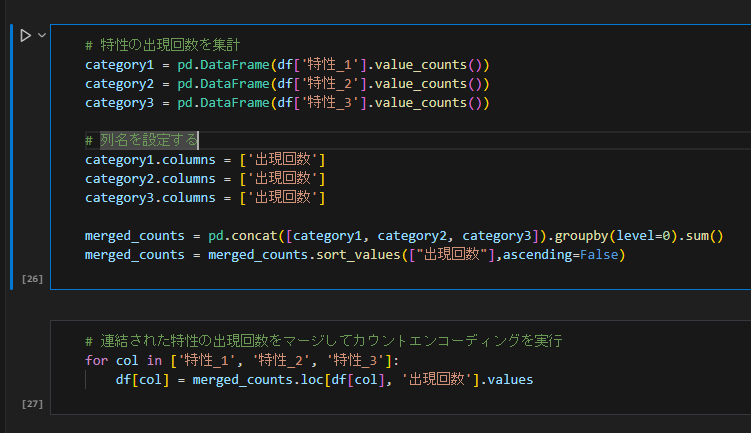Click the 'for col in' loop line
Image resolution: width=751 pixels, height=433 pixels.
point(242,360)
